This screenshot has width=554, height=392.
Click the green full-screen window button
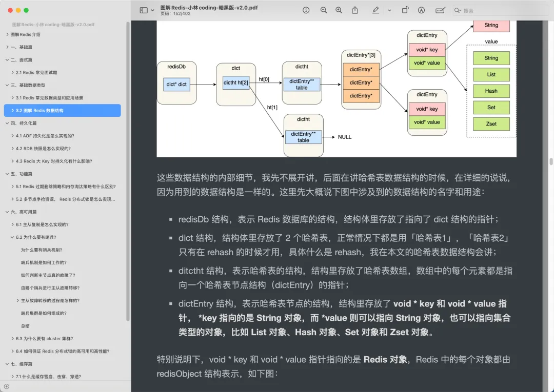[x=26, y=10]
